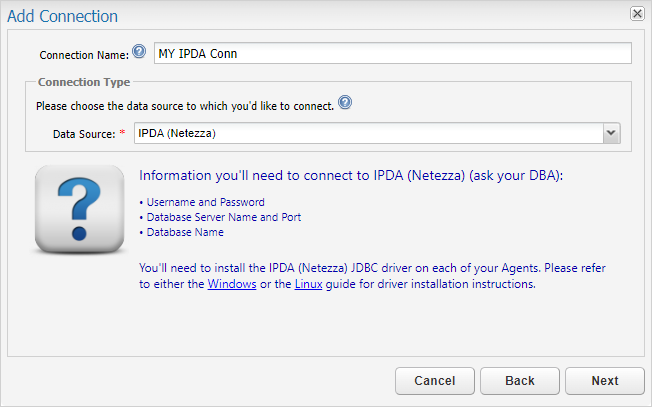Focus the Connection Name text field
The width and height of the screenshot is (652, 407).
392,53
